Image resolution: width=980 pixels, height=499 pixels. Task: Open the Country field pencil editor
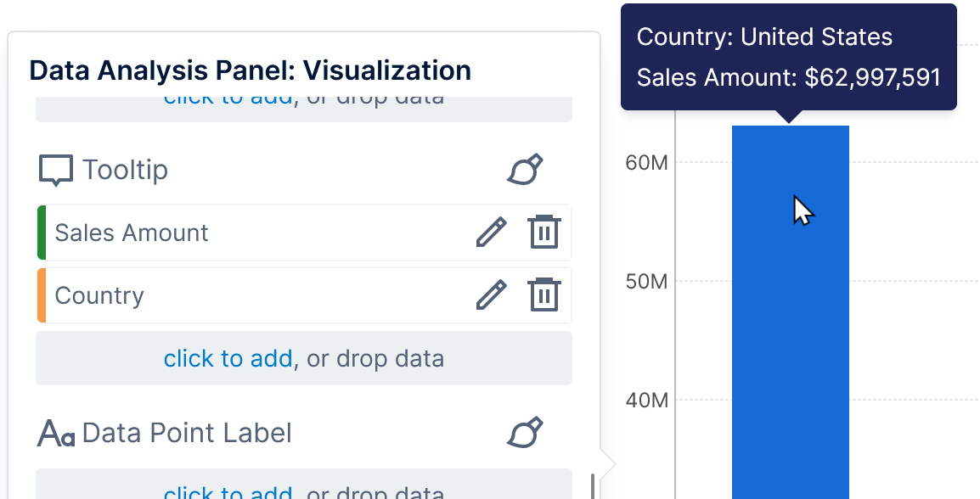(x=491, y=294)
